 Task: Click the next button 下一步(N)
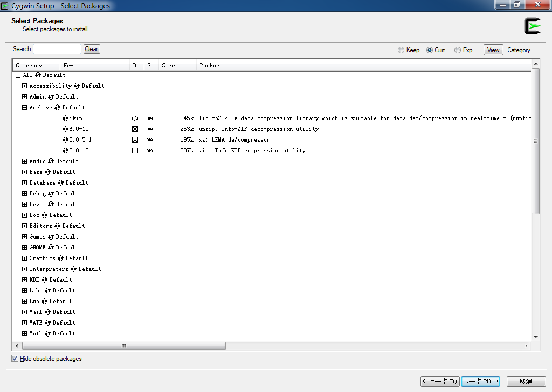(x=480, y=381)
